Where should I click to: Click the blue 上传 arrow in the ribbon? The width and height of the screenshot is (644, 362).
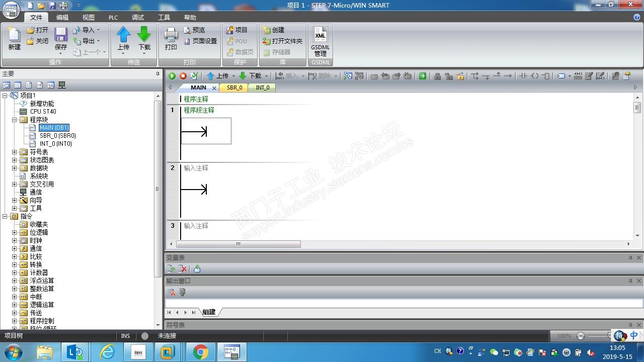pyautogui.click(x=123, y=35)
